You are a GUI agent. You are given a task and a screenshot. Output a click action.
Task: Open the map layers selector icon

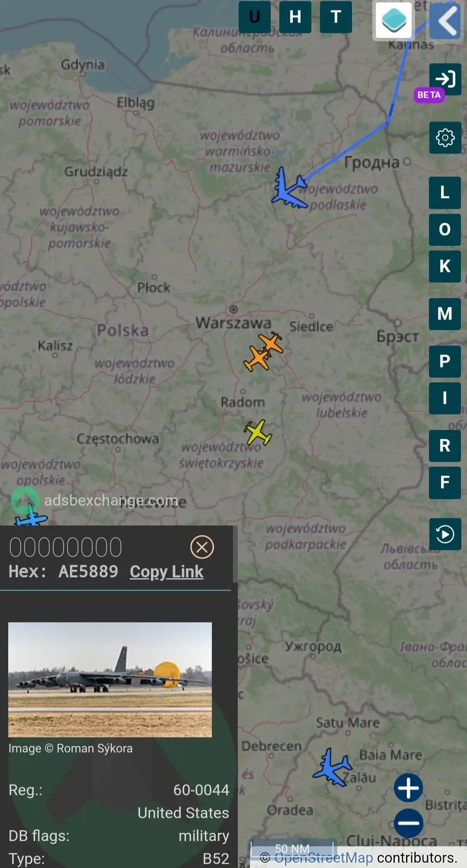pyautogui.click(x=393, y=21)
